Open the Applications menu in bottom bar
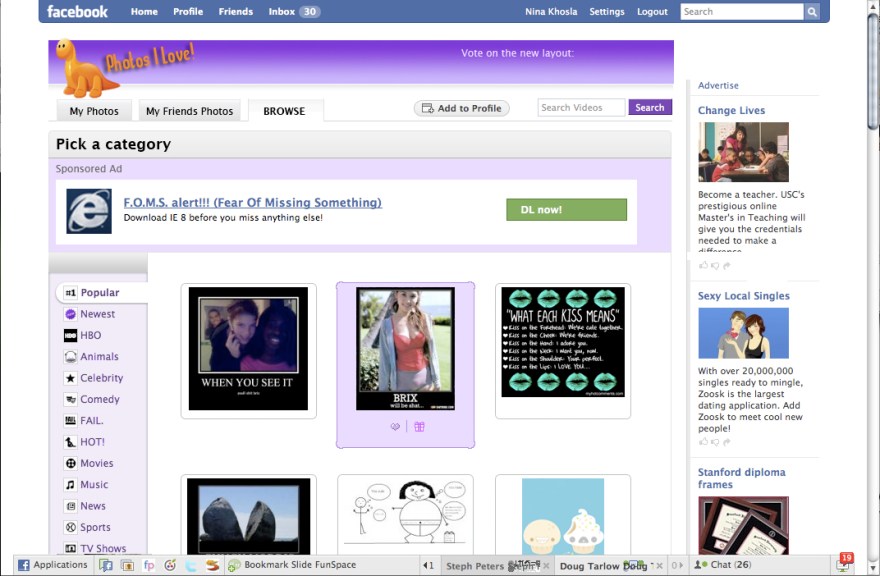Viewport: 880px width, 576px height. [x=53, y=565]
